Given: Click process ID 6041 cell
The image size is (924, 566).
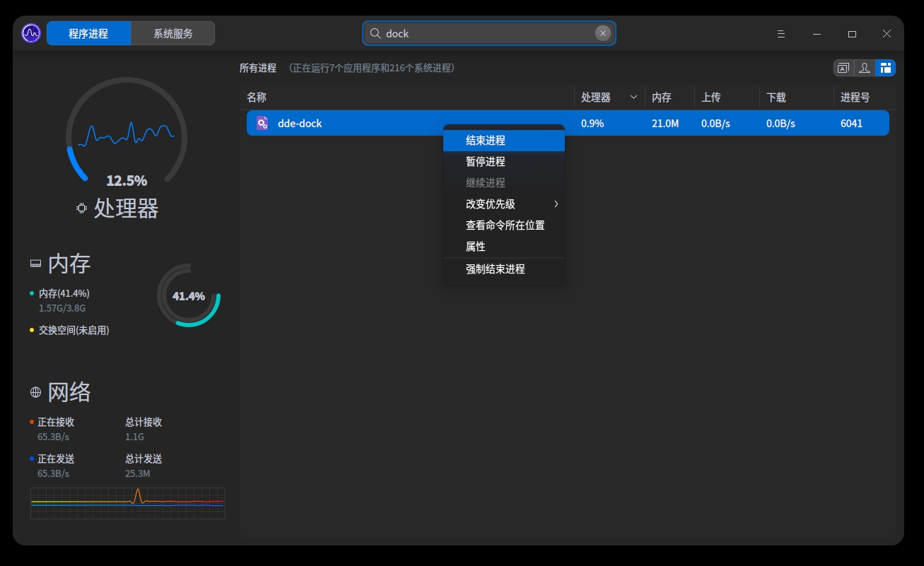Looking at the screenshot, I should coord(851,124).
